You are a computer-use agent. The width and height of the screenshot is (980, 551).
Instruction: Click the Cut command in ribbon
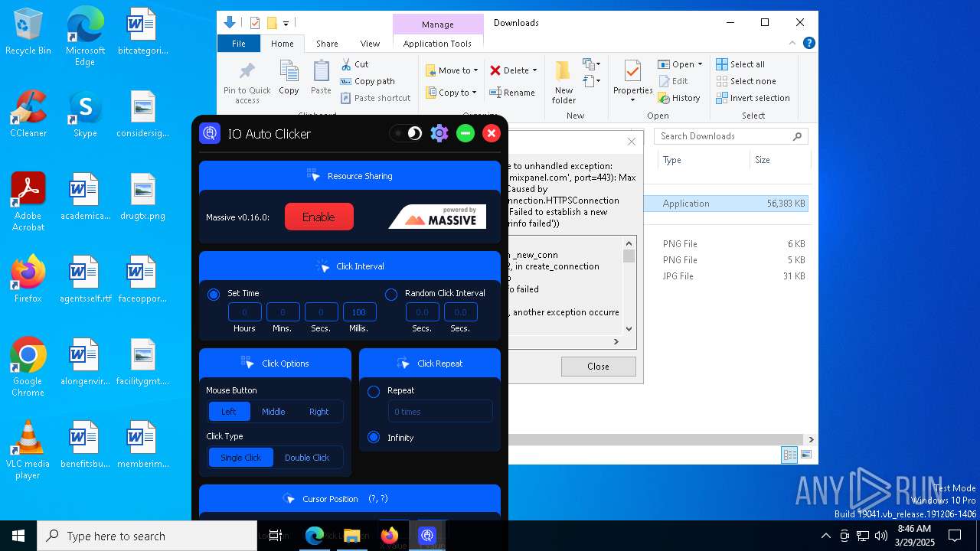(x=354, y=64)
